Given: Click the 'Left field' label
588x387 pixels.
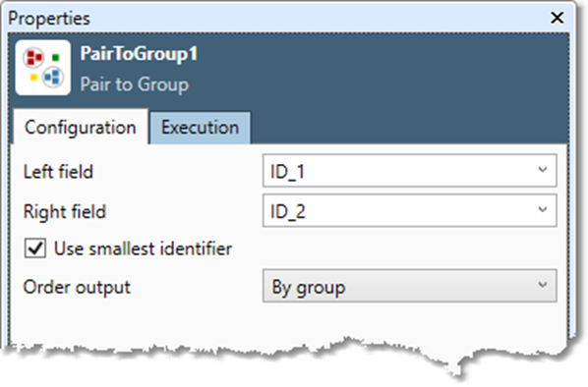Looking at the screenshot, I should pyautogui.click(x=58, y=172).
